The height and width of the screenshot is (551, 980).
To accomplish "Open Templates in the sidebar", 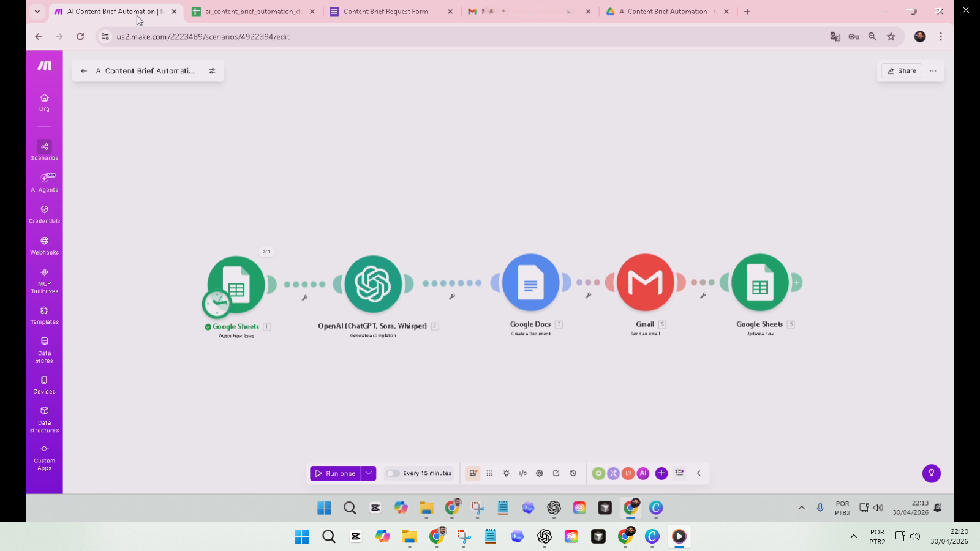I will pos(44,315).
